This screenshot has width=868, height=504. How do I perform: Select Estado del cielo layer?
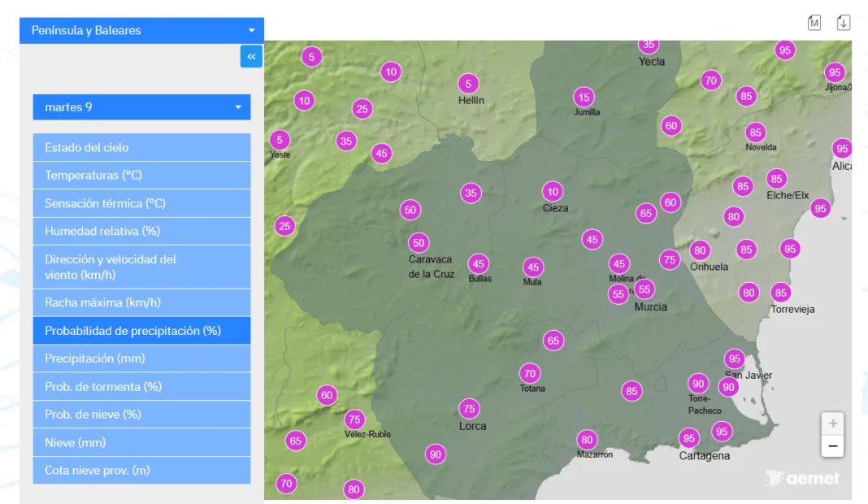[x=141, y=147]
